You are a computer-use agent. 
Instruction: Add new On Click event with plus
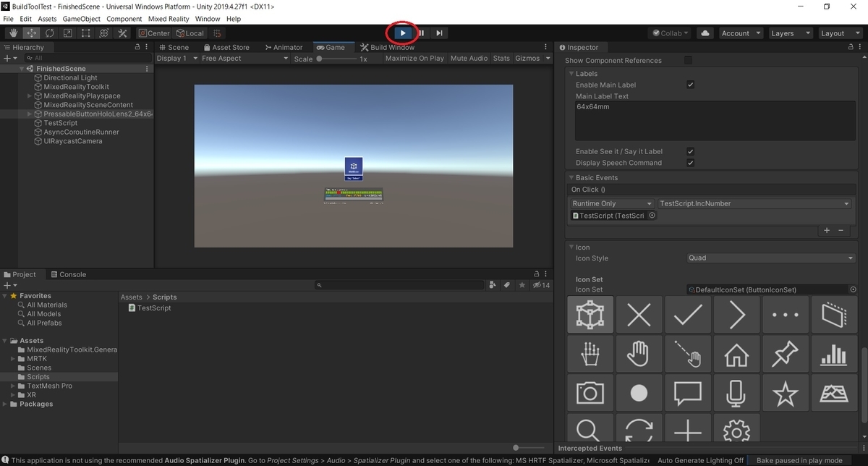click(827, 230)
